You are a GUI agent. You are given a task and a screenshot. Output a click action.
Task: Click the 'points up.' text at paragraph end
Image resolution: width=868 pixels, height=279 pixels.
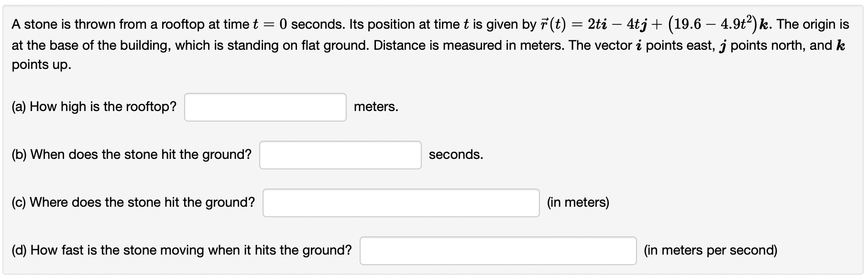pos(41,66)
